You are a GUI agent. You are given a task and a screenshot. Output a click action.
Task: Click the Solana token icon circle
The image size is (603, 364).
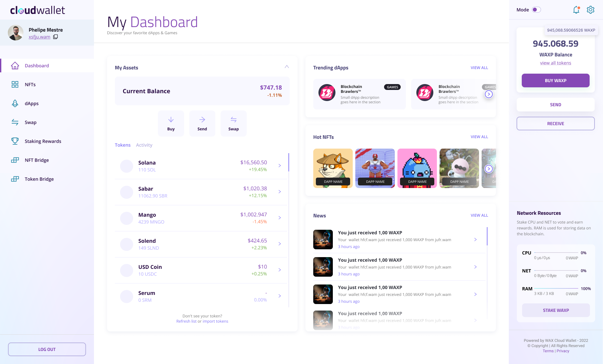coord(127,166)
